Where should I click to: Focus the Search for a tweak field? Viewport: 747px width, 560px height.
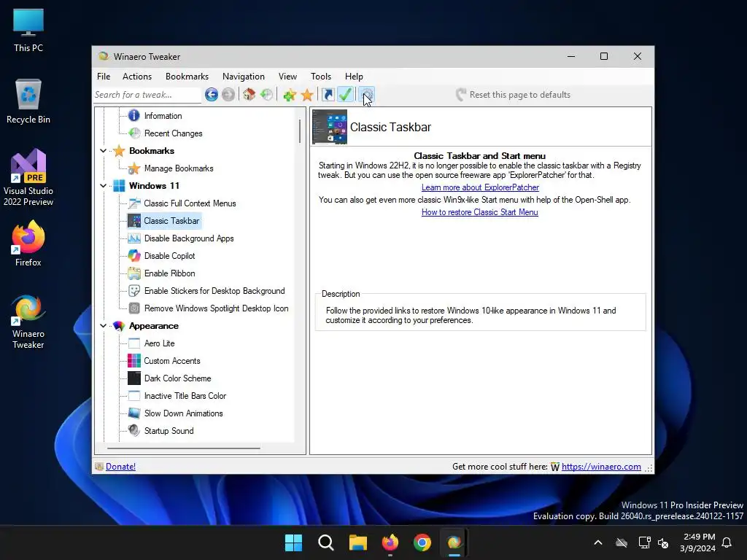[147, 95]
